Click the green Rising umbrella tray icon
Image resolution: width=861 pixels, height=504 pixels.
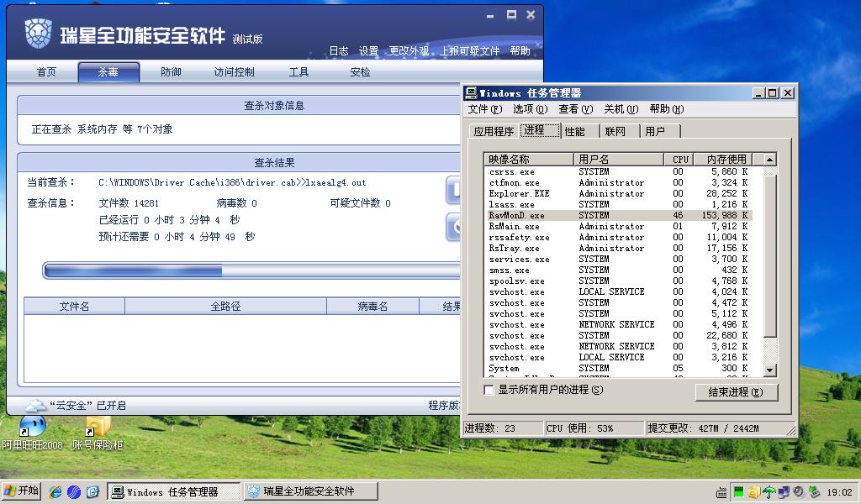[x=769, y=492]
